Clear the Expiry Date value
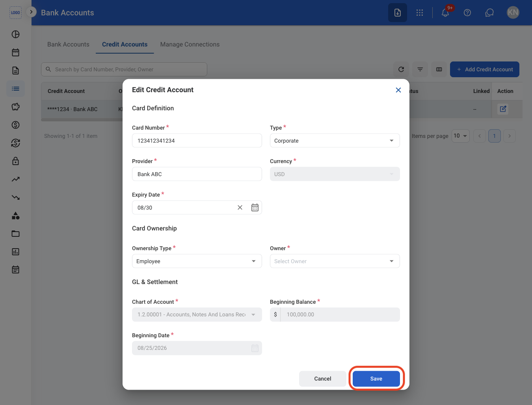Viewport: 532px width, 405px height. click(240, 208)
